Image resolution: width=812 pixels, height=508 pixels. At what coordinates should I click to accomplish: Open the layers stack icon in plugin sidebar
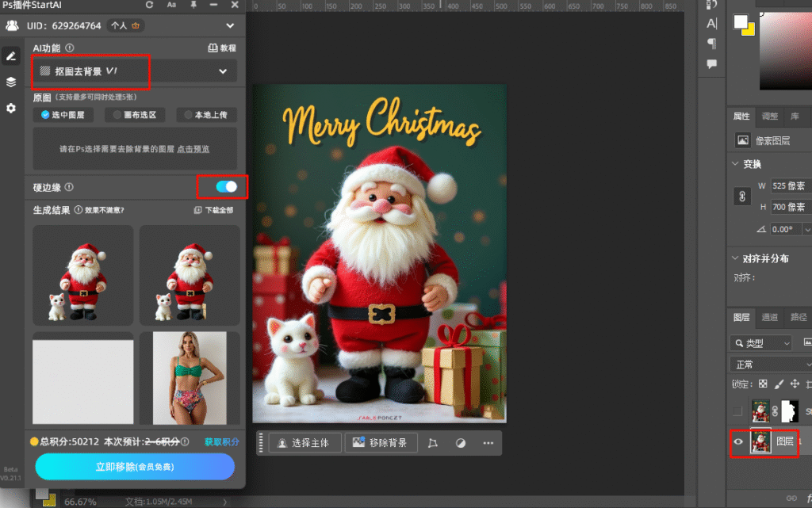(11, 82)
